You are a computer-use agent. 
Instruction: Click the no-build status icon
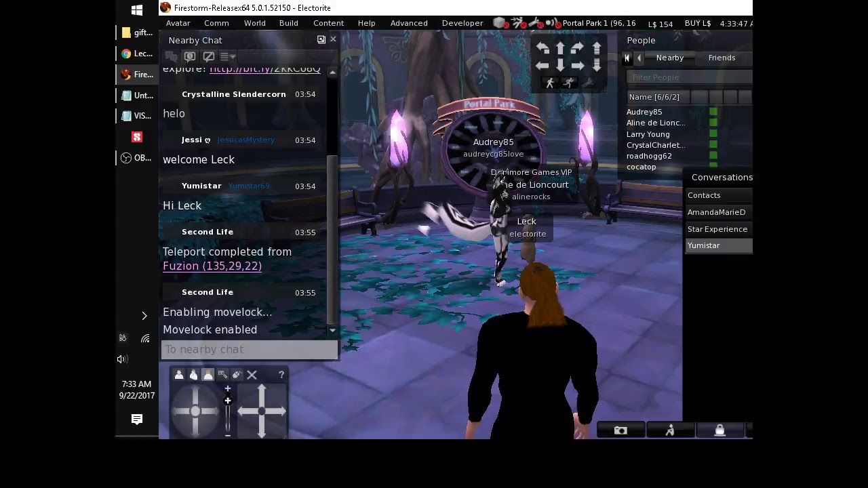pos(500,23)
